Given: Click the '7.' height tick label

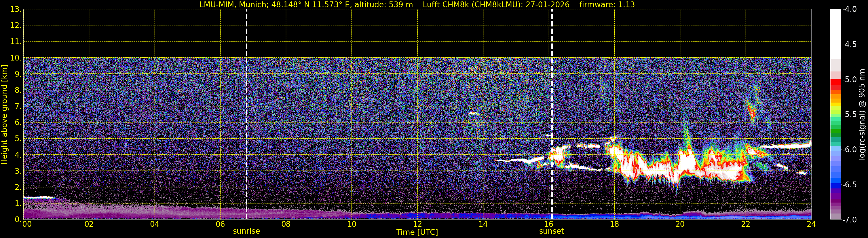Looking at the screenshot, I should [x=18, y=107].
